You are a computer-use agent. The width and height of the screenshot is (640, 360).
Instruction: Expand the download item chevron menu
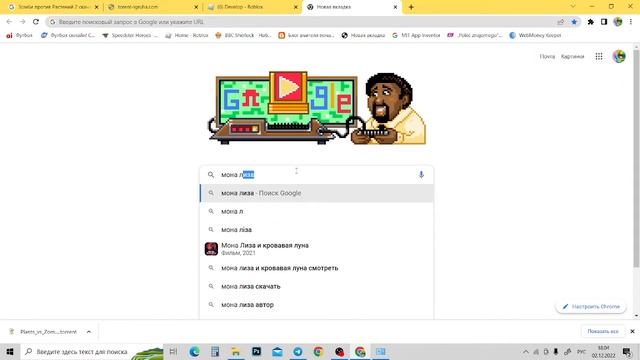89,332
